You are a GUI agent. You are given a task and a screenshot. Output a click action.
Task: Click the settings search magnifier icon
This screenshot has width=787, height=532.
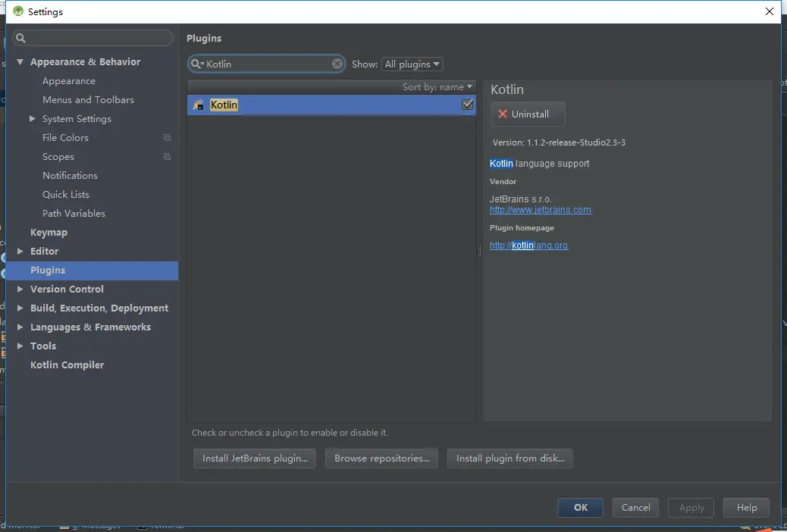[20, 38]
